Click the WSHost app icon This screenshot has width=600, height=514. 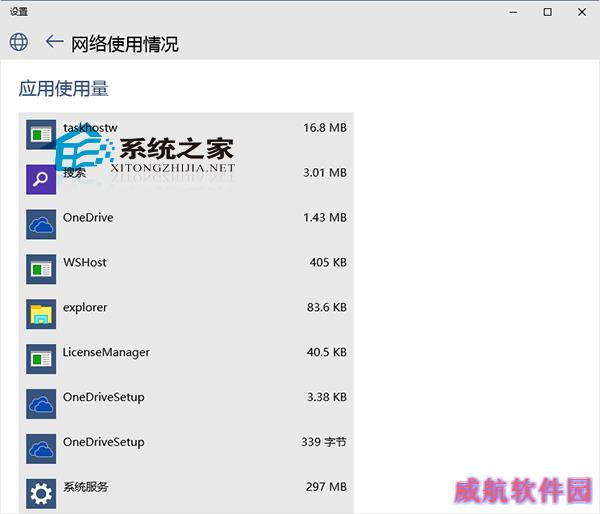[x=41, y=269]
